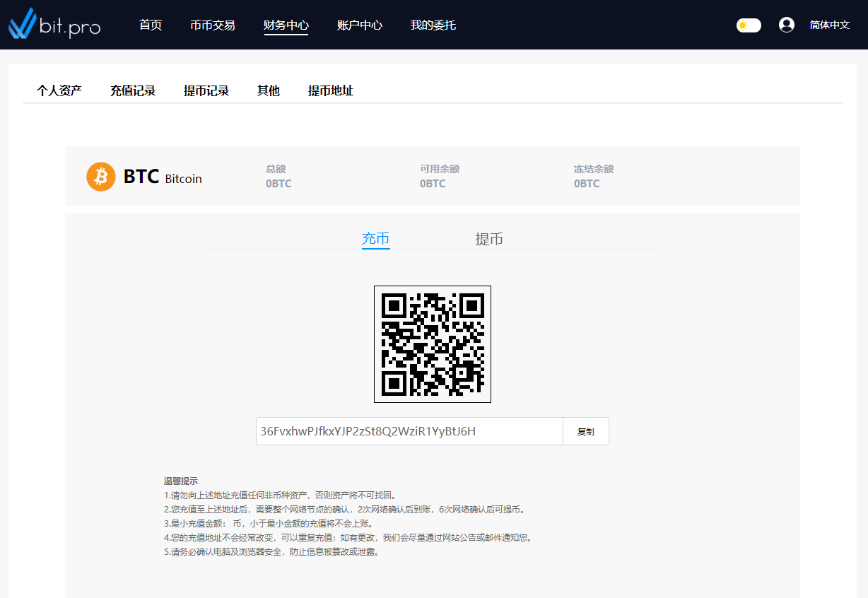The image size is (868, 598).
Task: Click the 温馨提示 heading
Action: click(x=181, y=481)
